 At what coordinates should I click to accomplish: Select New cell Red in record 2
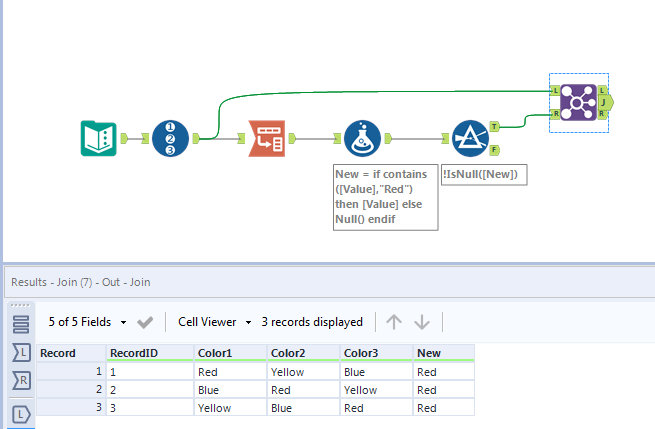(444, 390)
